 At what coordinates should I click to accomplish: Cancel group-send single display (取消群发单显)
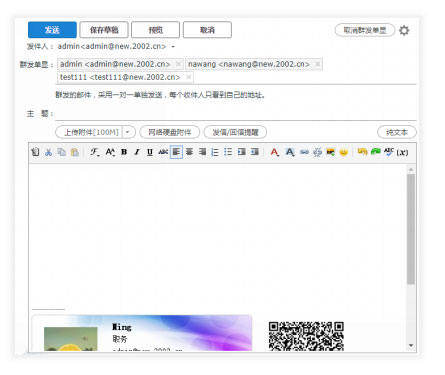(x=365, y=30)
